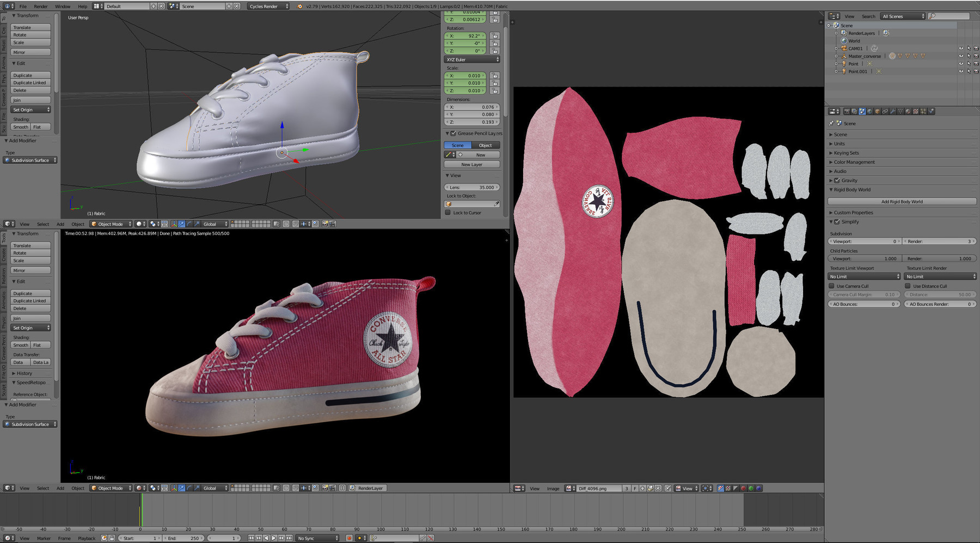The image size is (980, 543).
Task: Enable the Use Camera Cull checkbox
Action: (x=831, y=286)
